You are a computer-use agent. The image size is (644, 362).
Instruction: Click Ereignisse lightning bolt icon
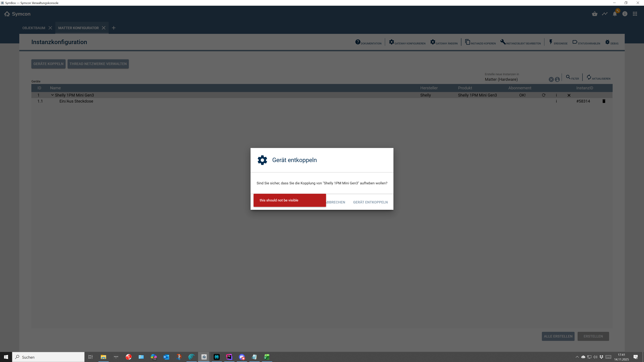point(551,42)
